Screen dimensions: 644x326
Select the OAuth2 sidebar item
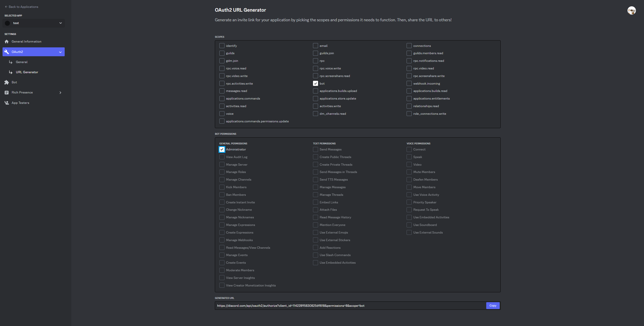click(33, 52)
